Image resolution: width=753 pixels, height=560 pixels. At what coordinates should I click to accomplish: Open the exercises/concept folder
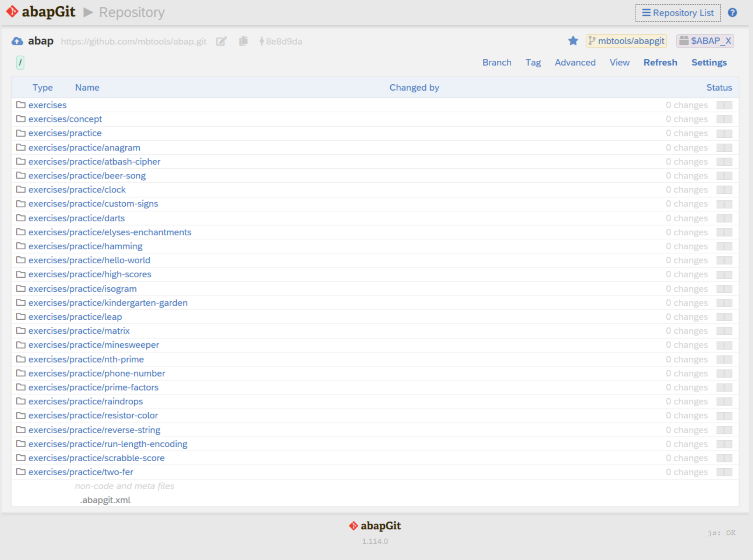65,119
